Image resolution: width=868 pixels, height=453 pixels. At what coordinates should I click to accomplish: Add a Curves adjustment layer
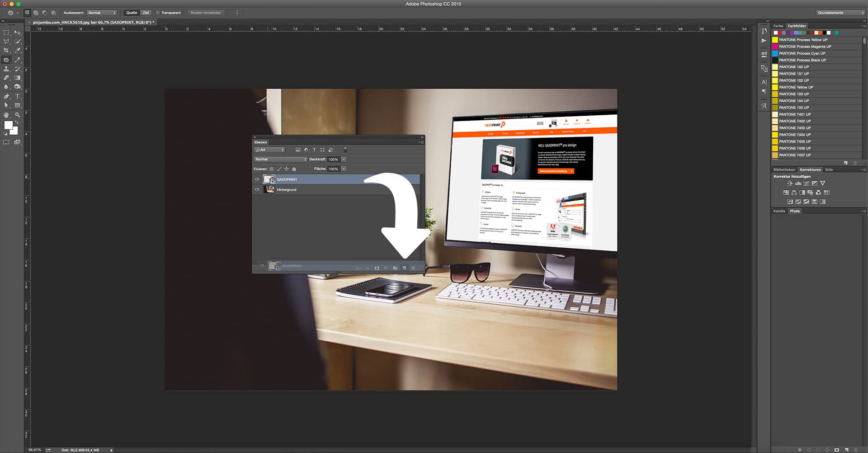pyautogui.click(x=806, y=183)
